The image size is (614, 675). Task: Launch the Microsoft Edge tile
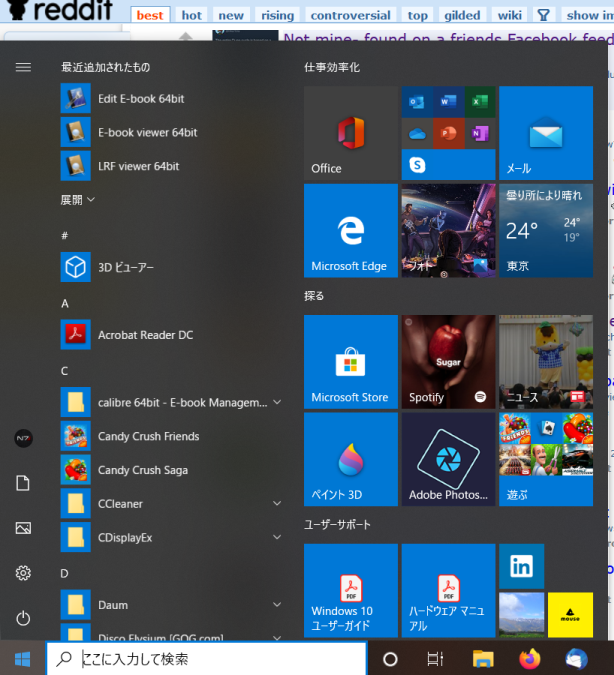click(350, 231)
